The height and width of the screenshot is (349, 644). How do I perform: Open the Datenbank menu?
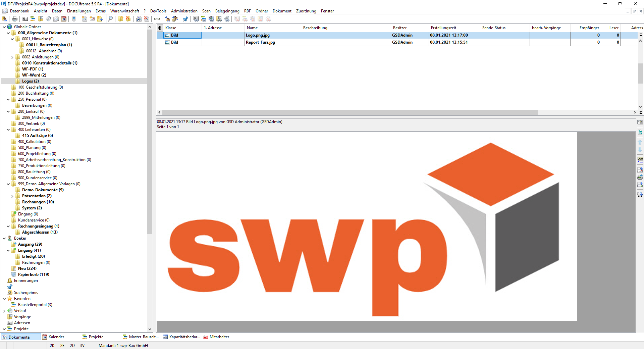19,11
